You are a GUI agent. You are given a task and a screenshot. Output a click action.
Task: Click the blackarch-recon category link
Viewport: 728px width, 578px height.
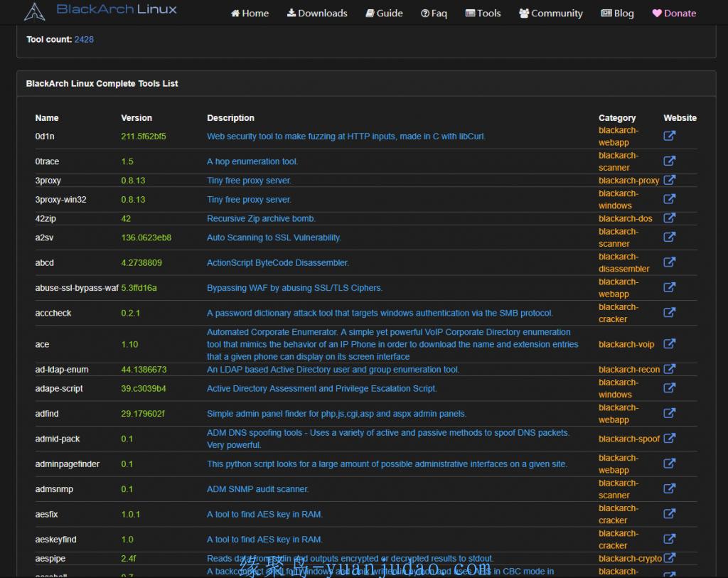tap(629, 370)
